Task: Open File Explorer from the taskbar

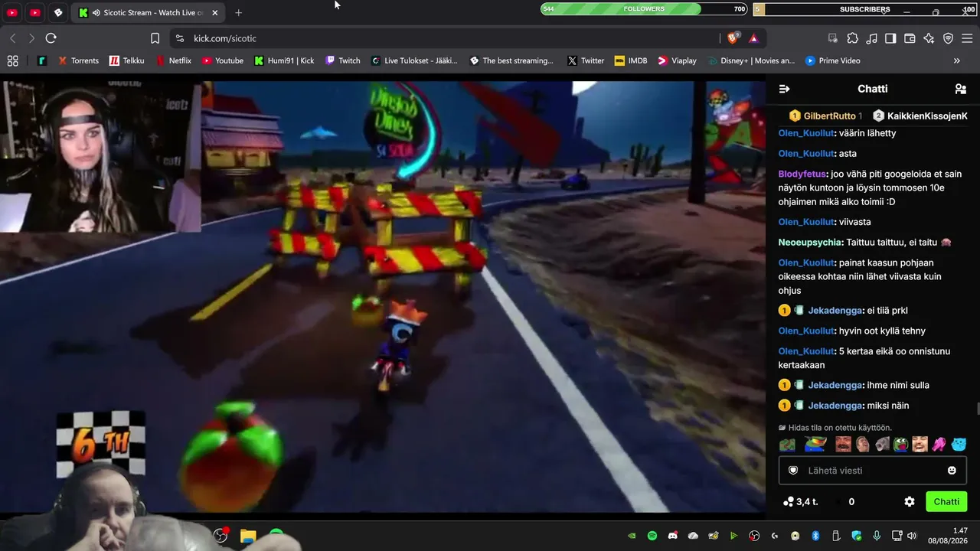Action: (248, 536)
